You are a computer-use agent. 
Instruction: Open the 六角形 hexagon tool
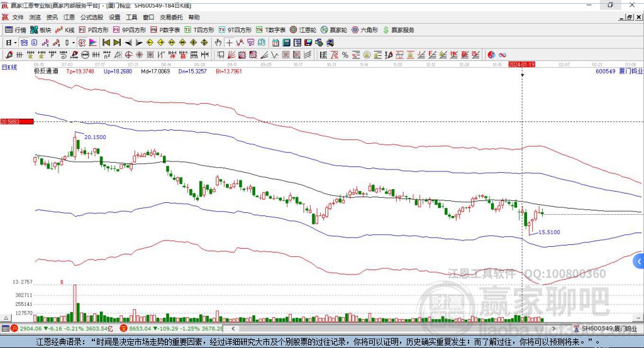pyautogui.click(x=365, y=30)
